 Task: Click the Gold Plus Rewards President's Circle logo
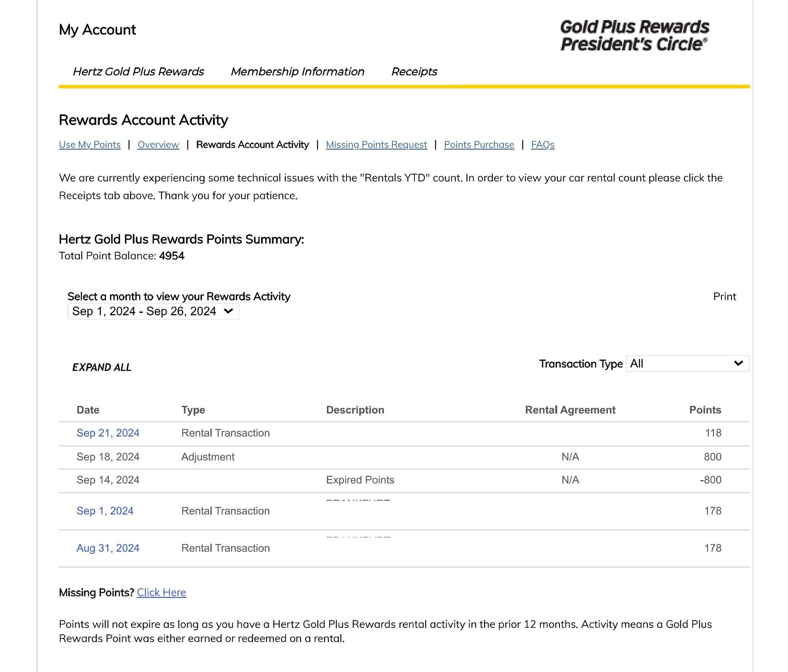[x=634, y=35]
